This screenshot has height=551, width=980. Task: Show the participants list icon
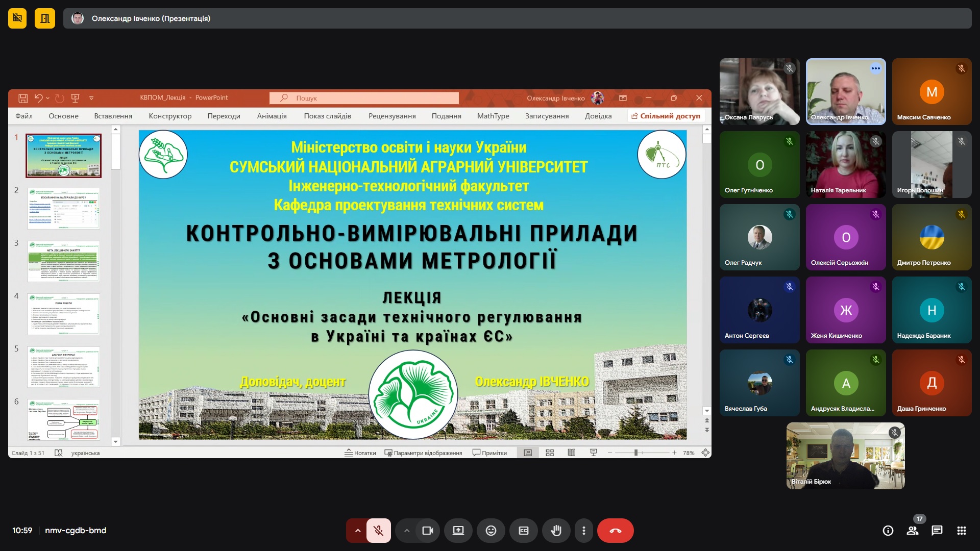[912, 531]
